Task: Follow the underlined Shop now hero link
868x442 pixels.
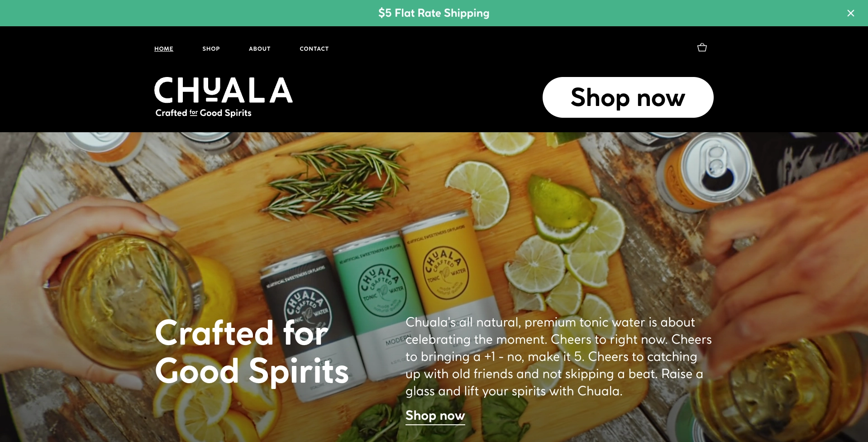Action: coord(435,416)
